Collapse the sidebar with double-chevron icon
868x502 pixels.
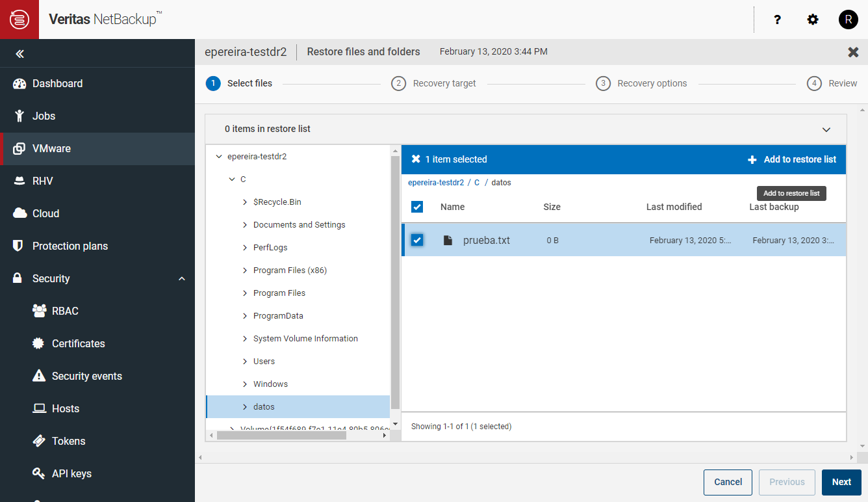(19, 54)
